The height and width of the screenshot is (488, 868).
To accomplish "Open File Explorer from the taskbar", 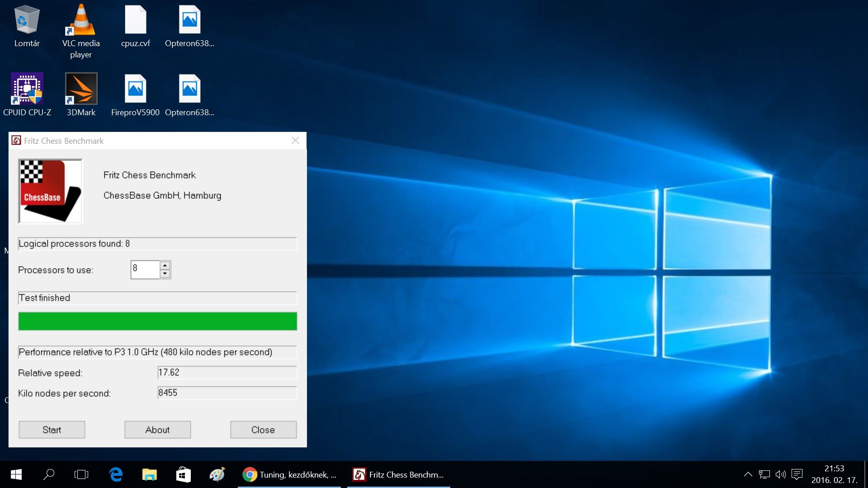I will pos(149,474).
